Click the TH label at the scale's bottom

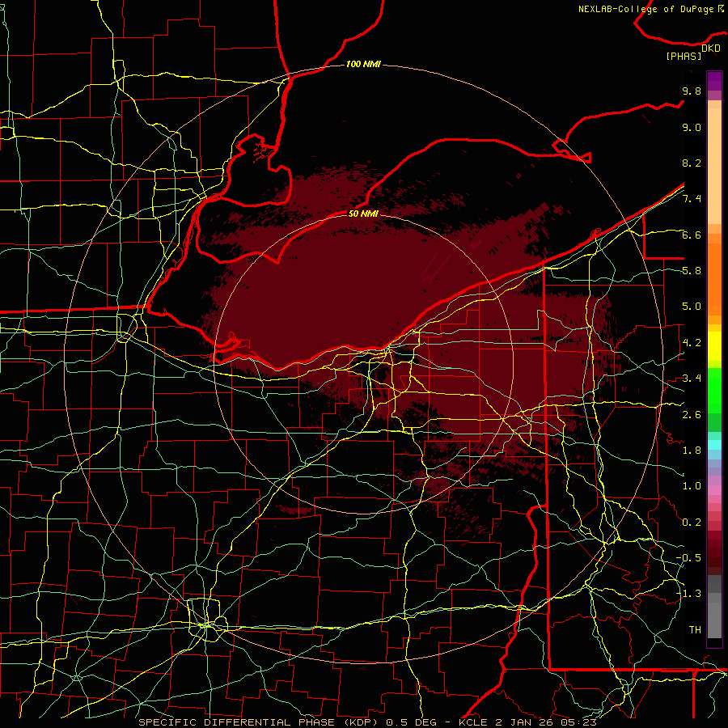coord(695,630)
